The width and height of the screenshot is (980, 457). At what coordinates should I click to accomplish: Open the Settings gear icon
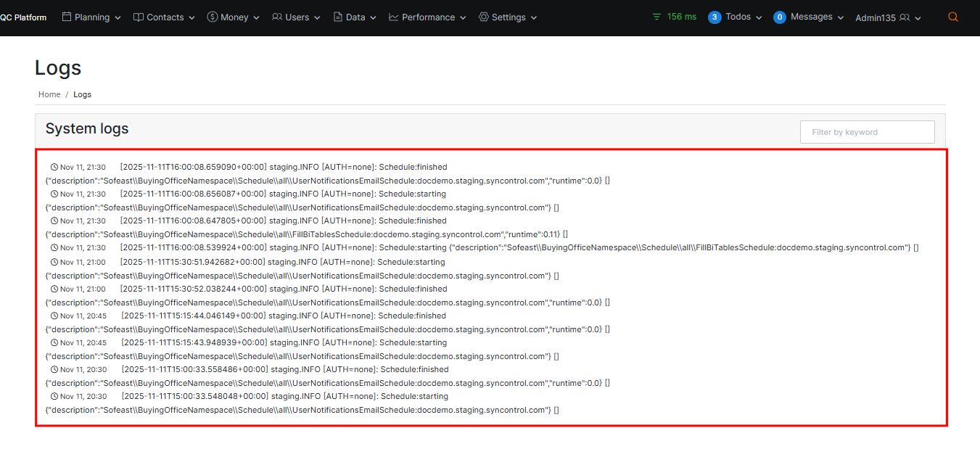click(x=483, y=17)
